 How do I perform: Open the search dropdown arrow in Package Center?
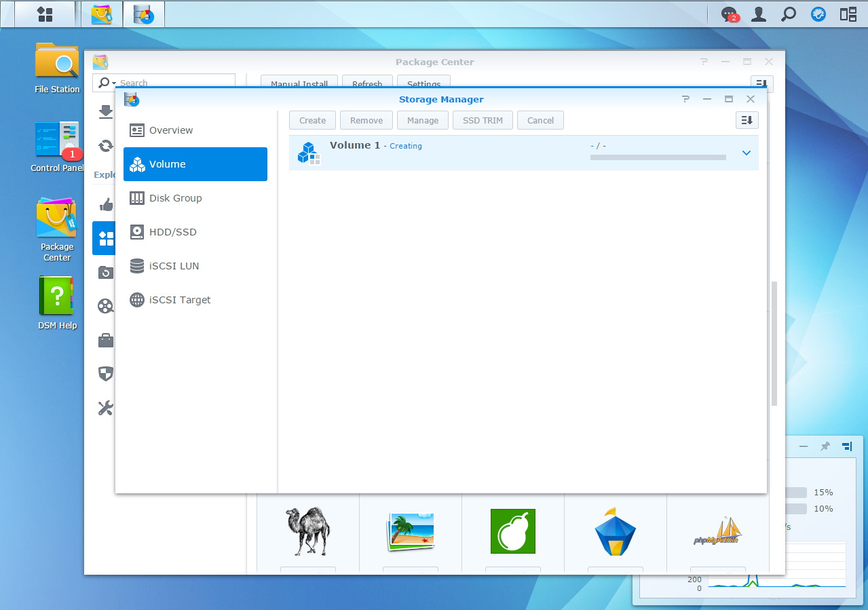114,83
